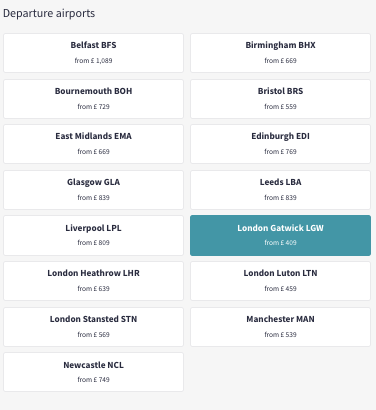Select Belfast BFS departure airport

coord(93,53)
